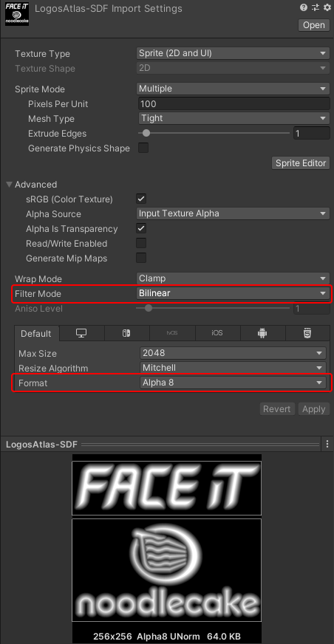The width and height of the screenshot is (334, 644).
Task: Click the preset selector sliders icon
Action: (316, 7)
